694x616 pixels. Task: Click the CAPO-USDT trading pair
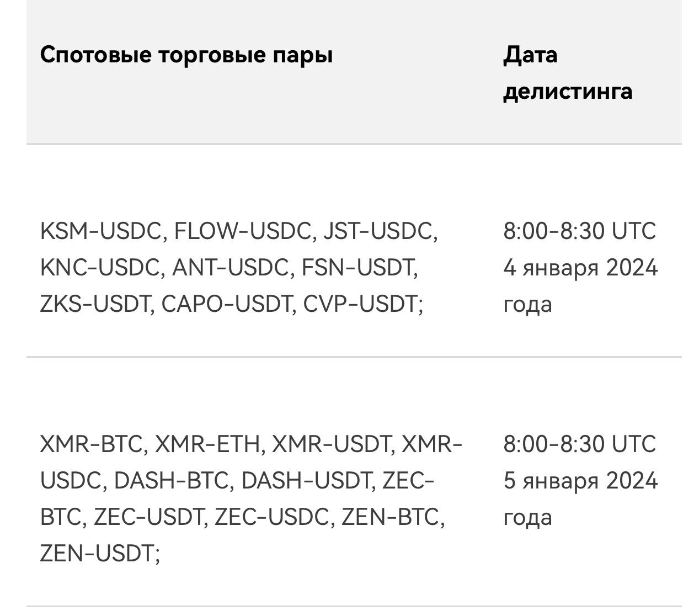226,304
